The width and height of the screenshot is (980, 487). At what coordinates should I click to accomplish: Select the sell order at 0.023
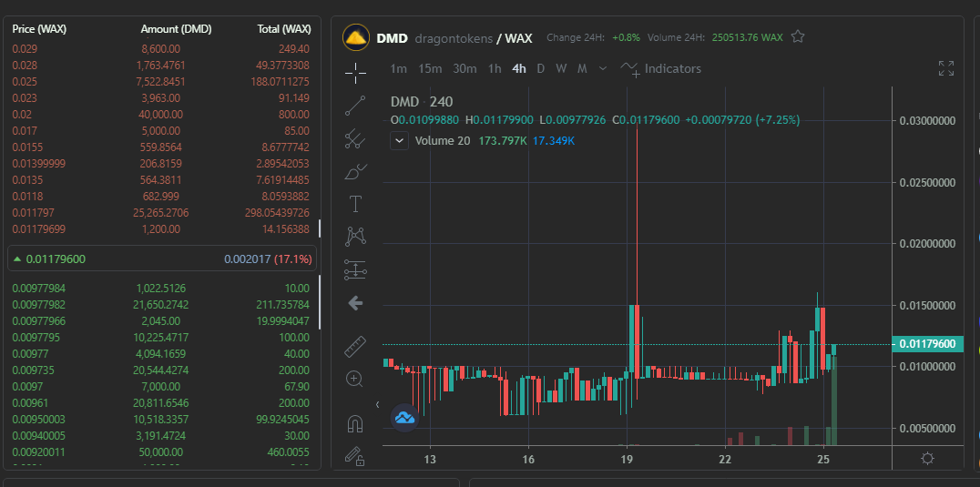[162, 98]
